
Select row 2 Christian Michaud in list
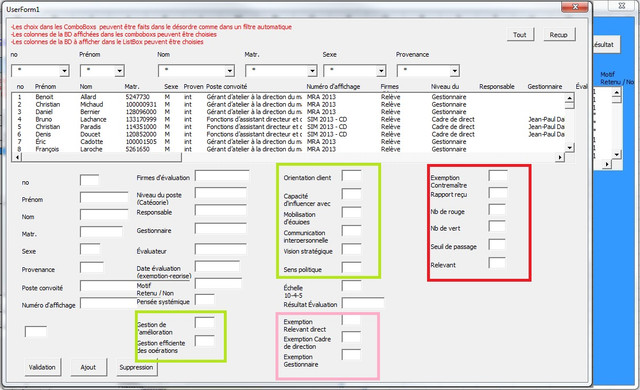tap(288, 104)
